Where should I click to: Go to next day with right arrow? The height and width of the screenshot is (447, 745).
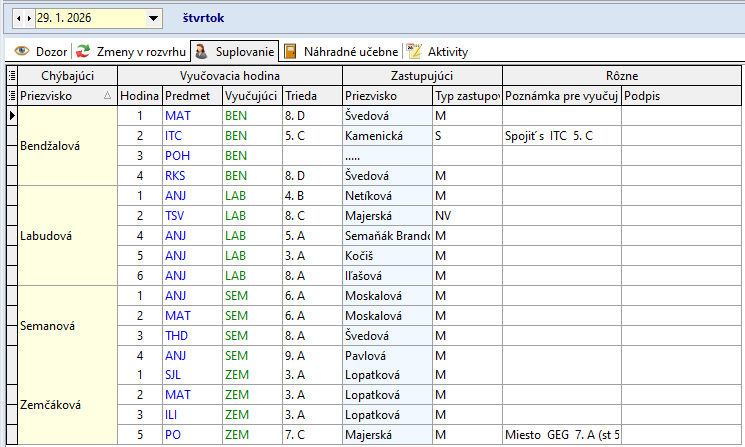coord(28,18)
